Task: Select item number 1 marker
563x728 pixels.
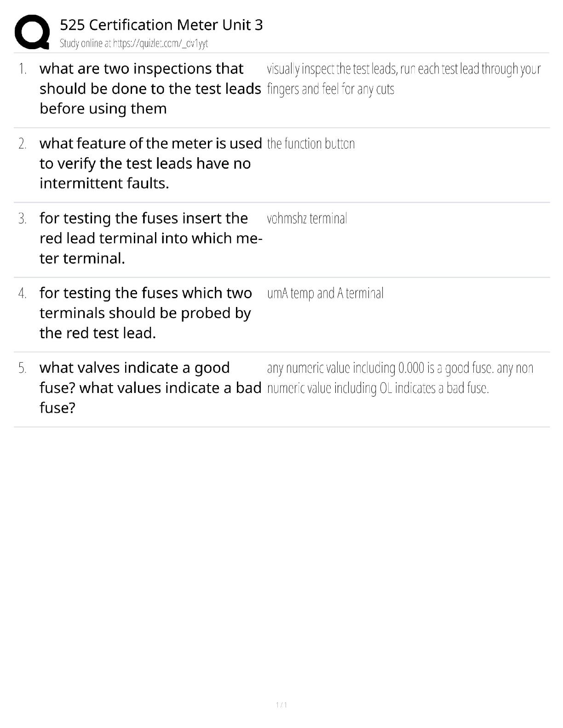Action: pos(23,69)
